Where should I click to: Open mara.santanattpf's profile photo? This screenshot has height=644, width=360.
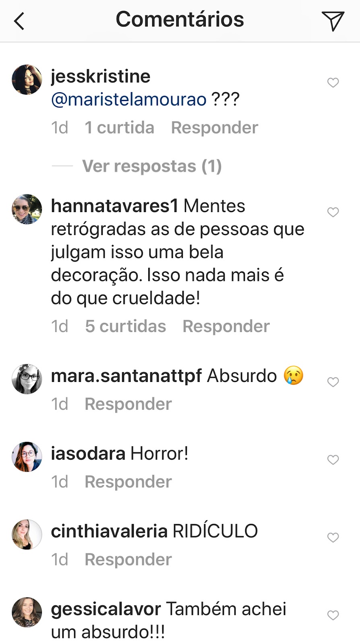[x=27, y=379]
